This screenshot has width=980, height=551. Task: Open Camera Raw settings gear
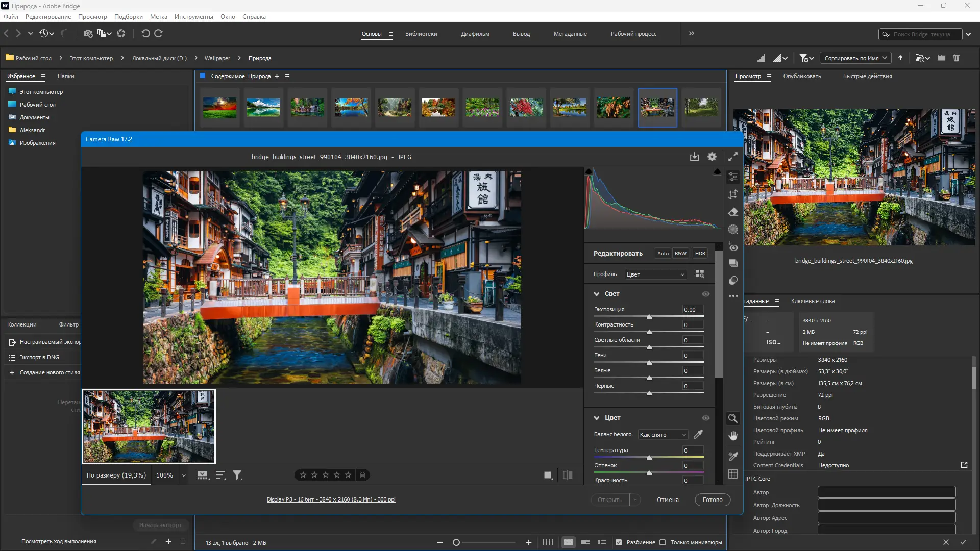[712, 157]
